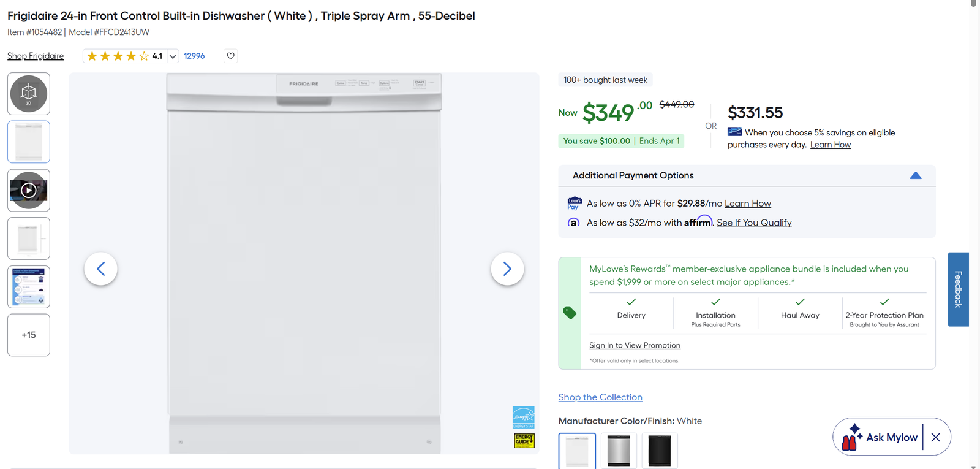Open the Feedback side tab
The width and height of the screenshot is (980, 469).
coord(959,289)
